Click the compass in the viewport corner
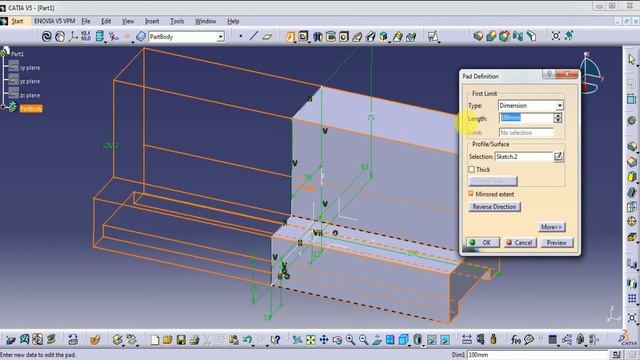 click(x=590, y=73)
